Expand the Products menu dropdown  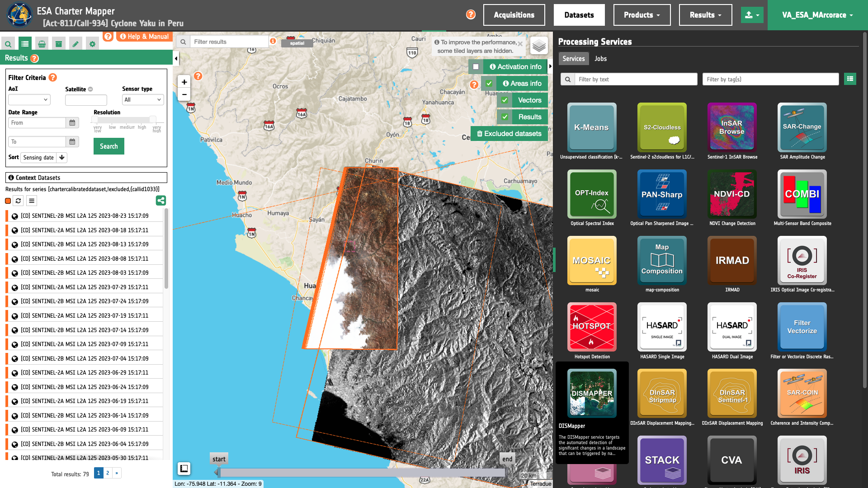coord(642,15)
